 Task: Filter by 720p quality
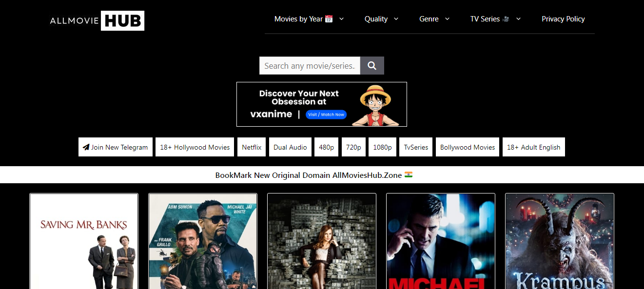(x=353, y=147)
